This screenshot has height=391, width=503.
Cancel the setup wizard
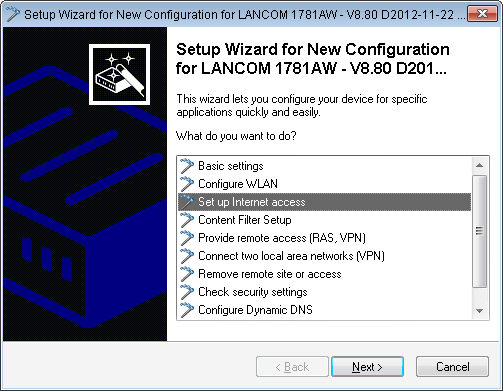coord(452,367)
